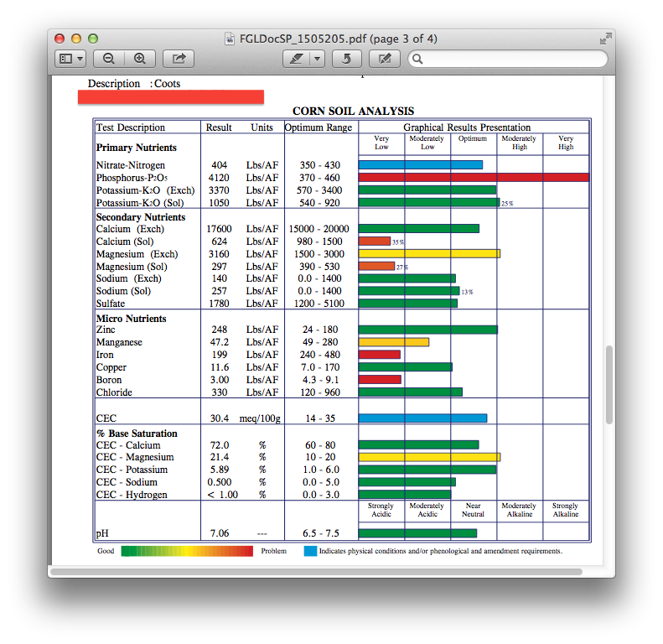The width and height of the screenshot is (663, 644).
Task: Minimize the window with yellow button
Action: click(x=76, y=39)
